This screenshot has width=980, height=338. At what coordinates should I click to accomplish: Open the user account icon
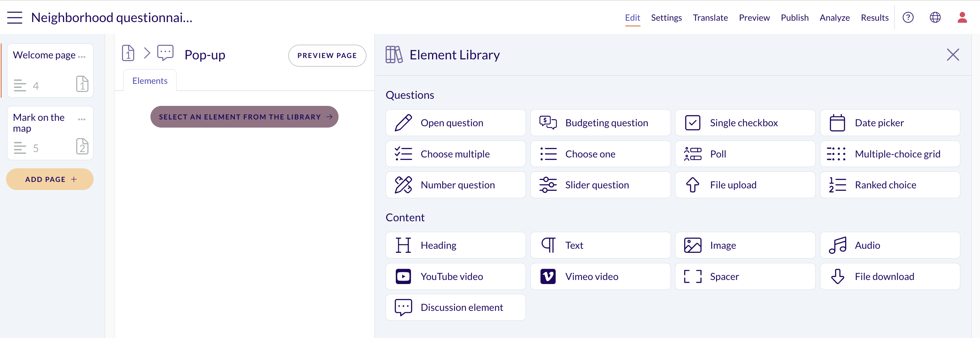pyautogui.click(x=962, y=18)
